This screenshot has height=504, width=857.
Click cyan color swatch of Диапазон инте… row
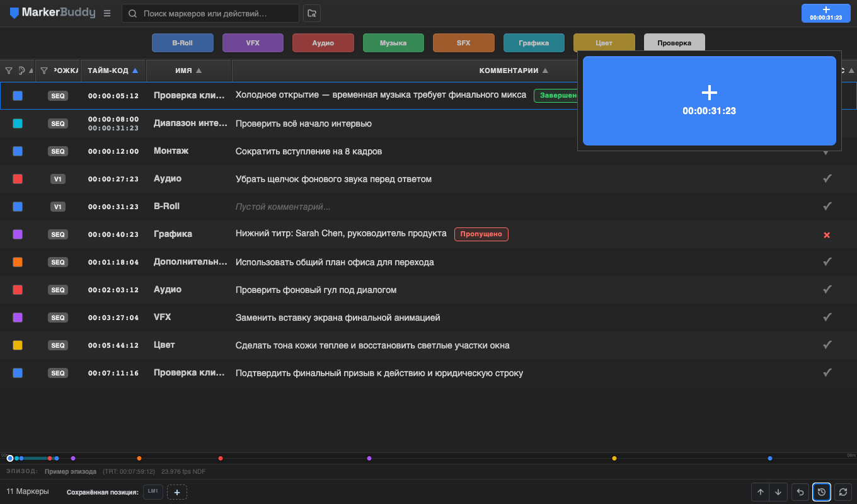tap(18, 123)
